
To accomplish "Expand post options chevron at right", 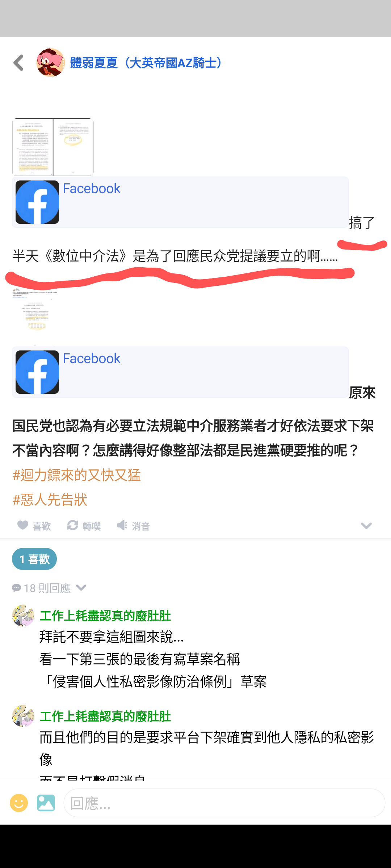I will 366,526.
